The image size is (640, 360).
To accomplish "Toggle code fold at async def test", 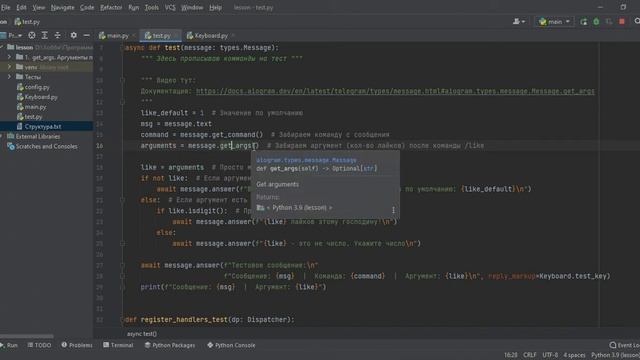I will 122,48.
